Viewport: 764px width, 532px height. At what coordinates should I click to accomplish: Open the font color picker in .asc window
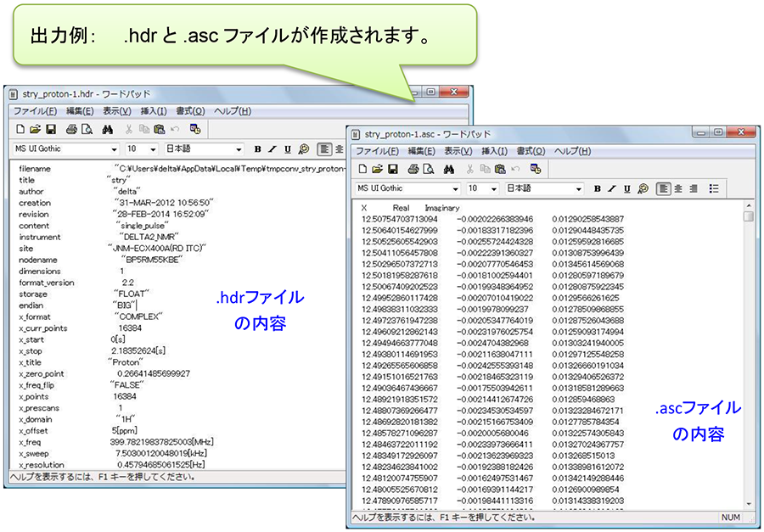(643, 188)
